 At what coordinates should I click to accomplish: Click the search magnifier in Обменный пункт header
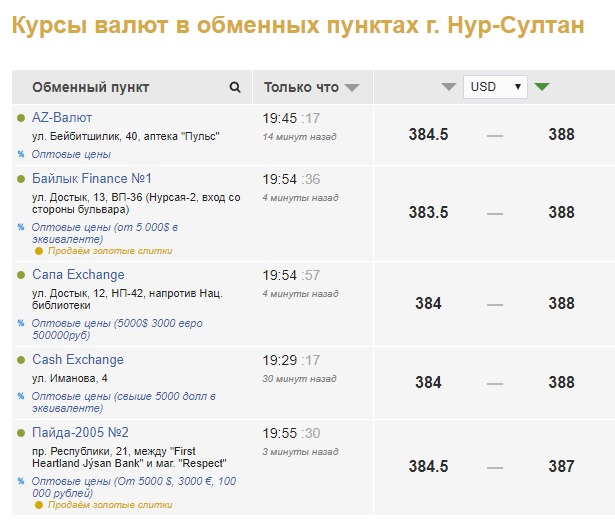pos(235,87)
